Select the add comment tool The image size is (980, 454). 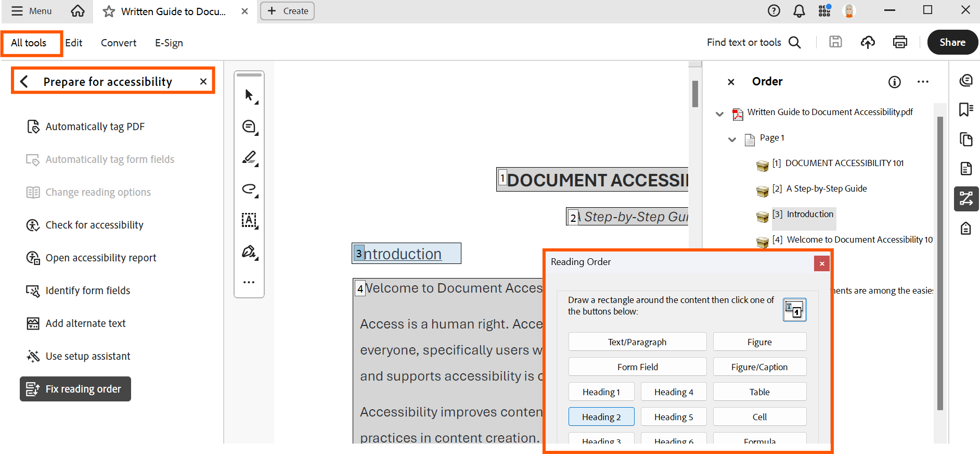pyautogui.click(x=249, y=127)
